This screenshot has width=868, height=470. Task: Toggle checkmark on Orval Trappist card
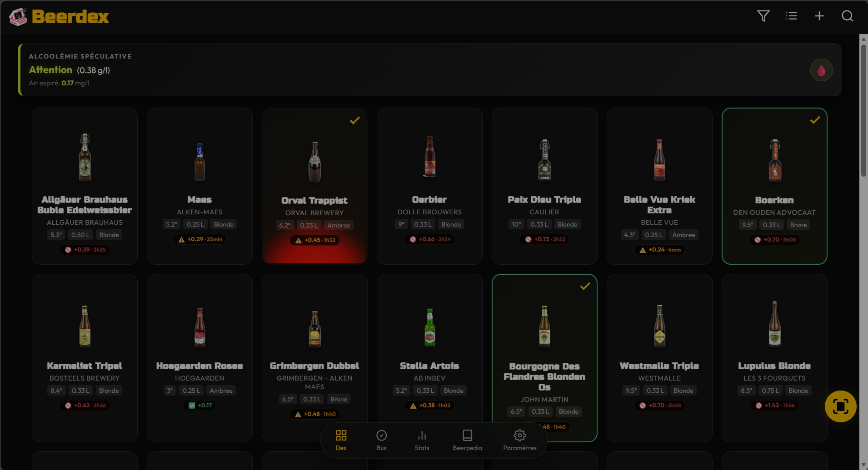click(355, 120)
